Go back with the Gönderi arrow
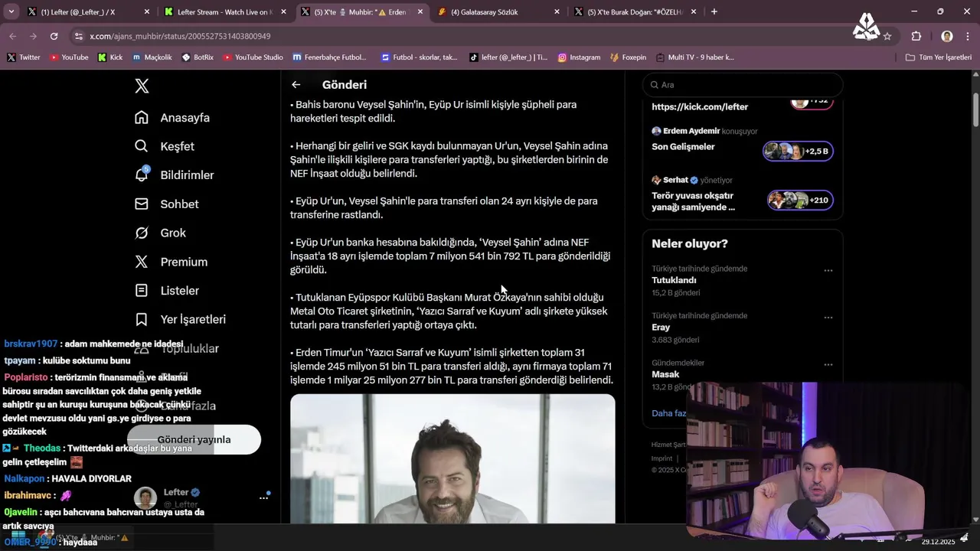 click(296, 85)
